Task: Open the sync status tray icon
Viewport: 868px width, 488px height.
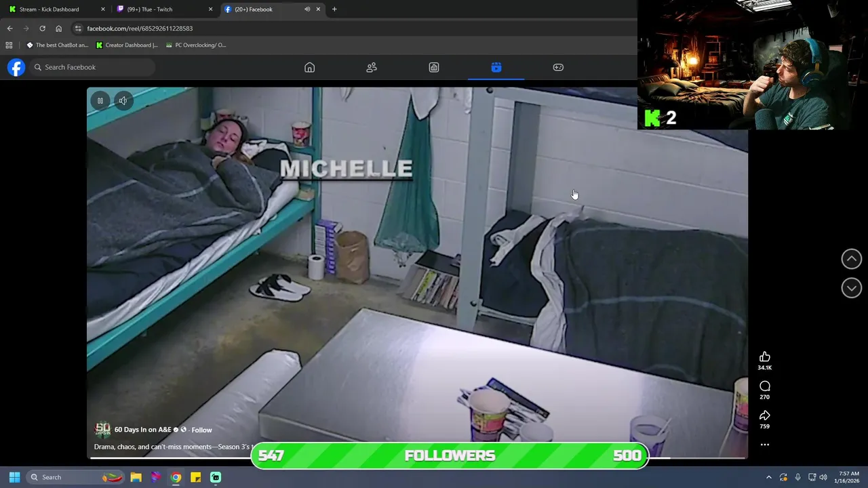Action: point(783,477)
